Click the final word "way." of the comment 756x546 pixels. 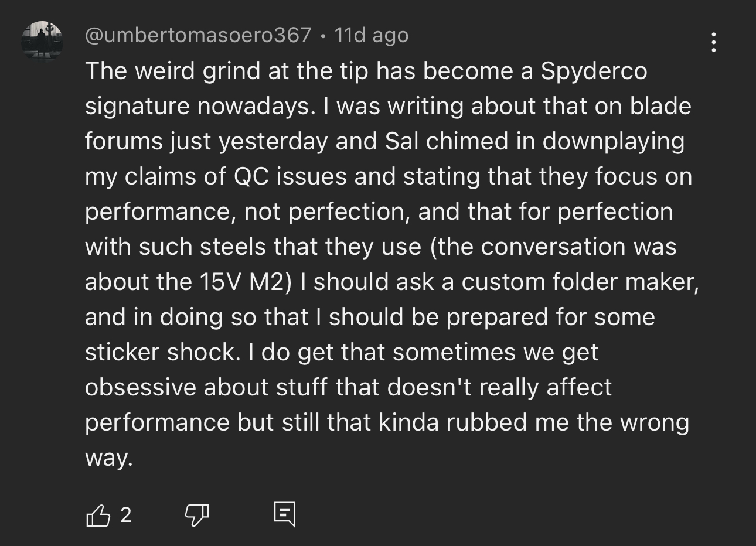point(109,458)
